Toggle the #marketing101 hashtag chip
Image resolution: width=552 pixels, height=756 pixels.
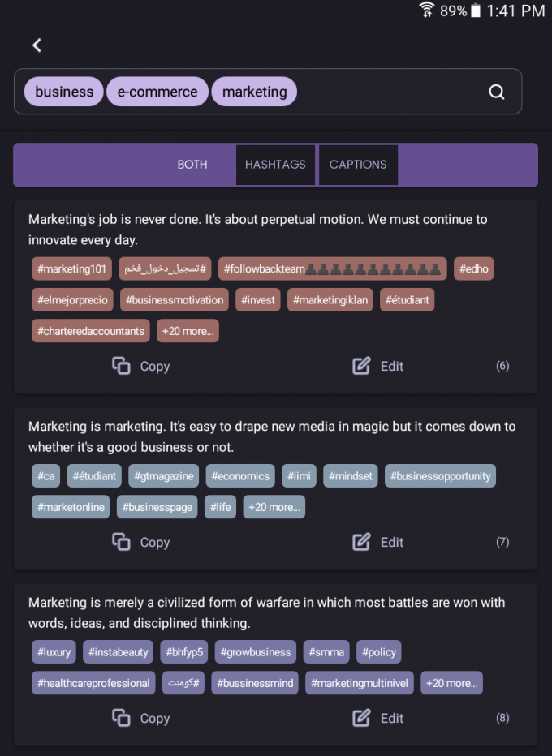[x=71, y=268]
